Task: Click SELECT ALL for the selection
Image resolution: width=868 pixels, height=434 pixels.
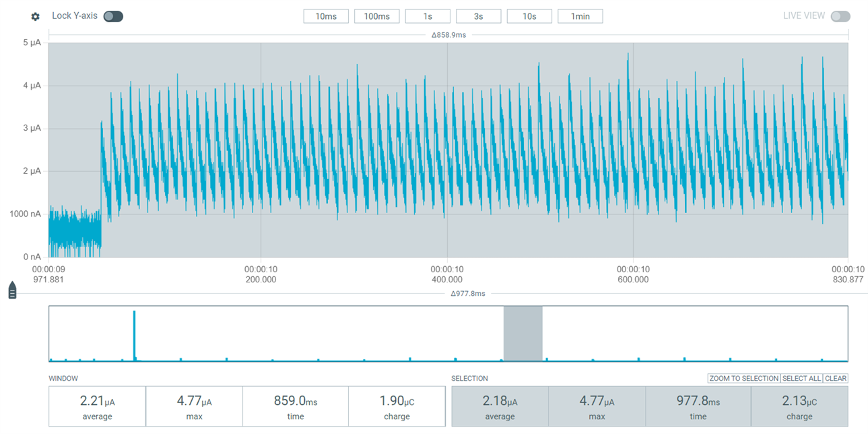Action: click(801, 378)
